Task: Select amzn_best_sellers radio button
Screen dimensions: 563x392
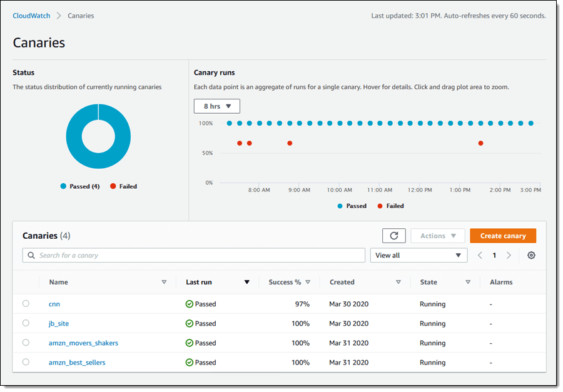Action: (x=26, y=362)
